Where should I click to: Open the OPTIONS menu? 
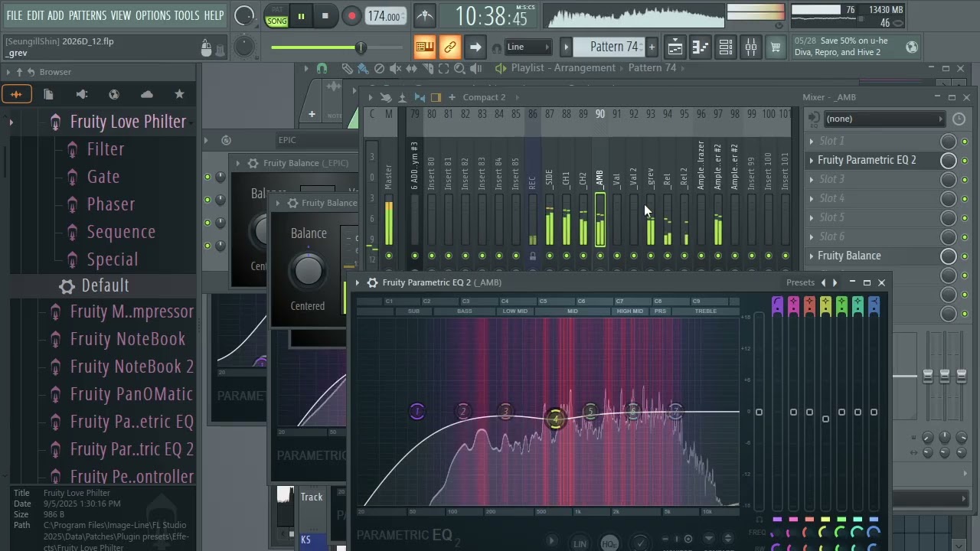(152, 15)
